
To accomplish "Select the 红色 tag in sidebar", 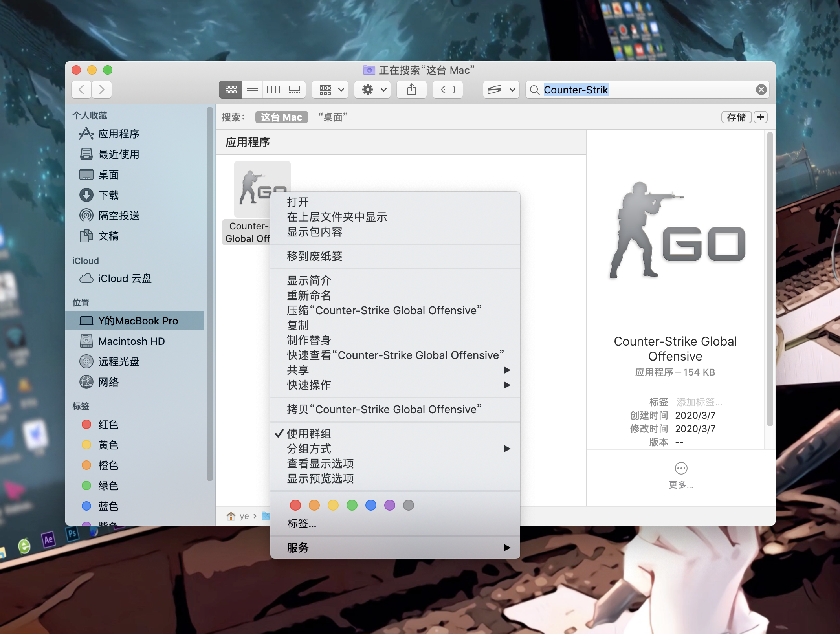I will pyautogui.click(x=135, y=425).
